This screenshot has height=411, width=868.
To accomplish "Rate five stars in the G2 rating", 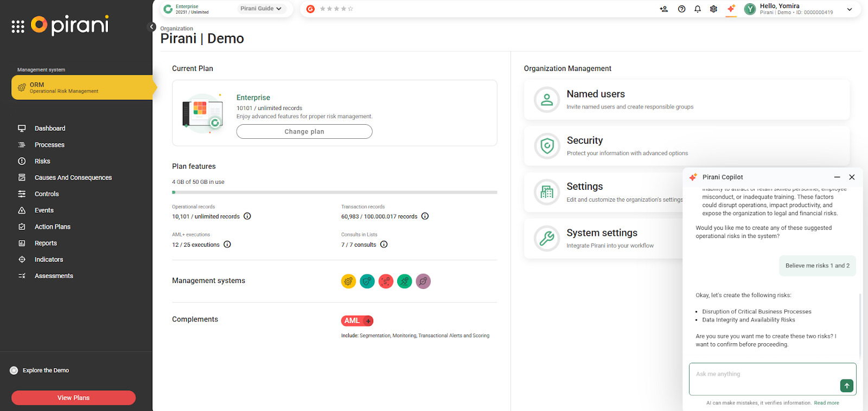I will click(x=350, y=9).
